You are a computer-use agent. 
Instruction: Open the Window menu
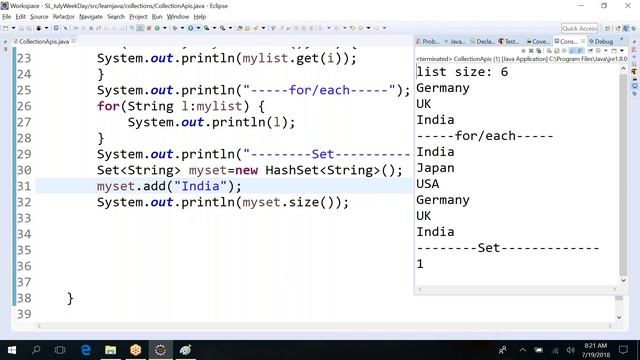(x=178, y=17)
